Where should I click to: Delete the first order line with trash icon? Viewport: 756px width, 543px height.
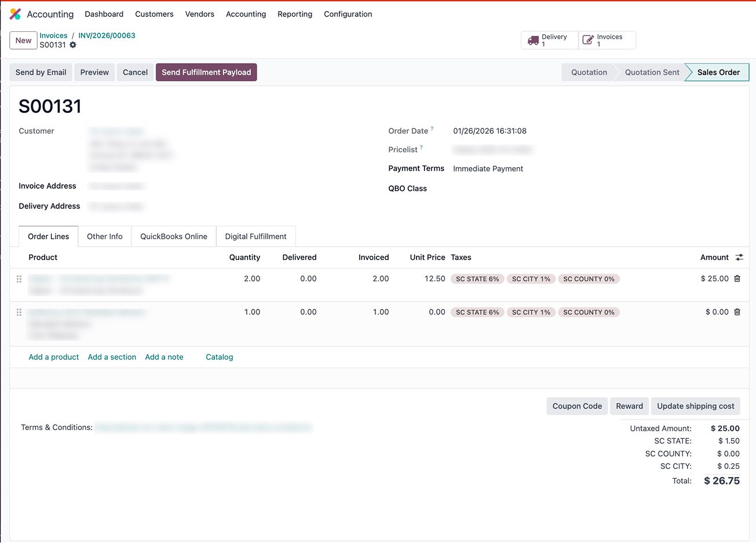(x=737, y=279)
